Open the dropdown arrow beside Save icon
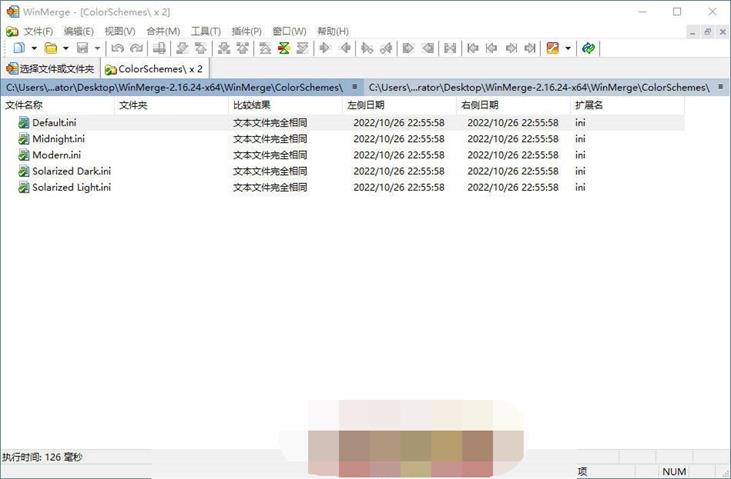This screenshot has height=479, width=731. pyautogui.click(x=97, y=48)
